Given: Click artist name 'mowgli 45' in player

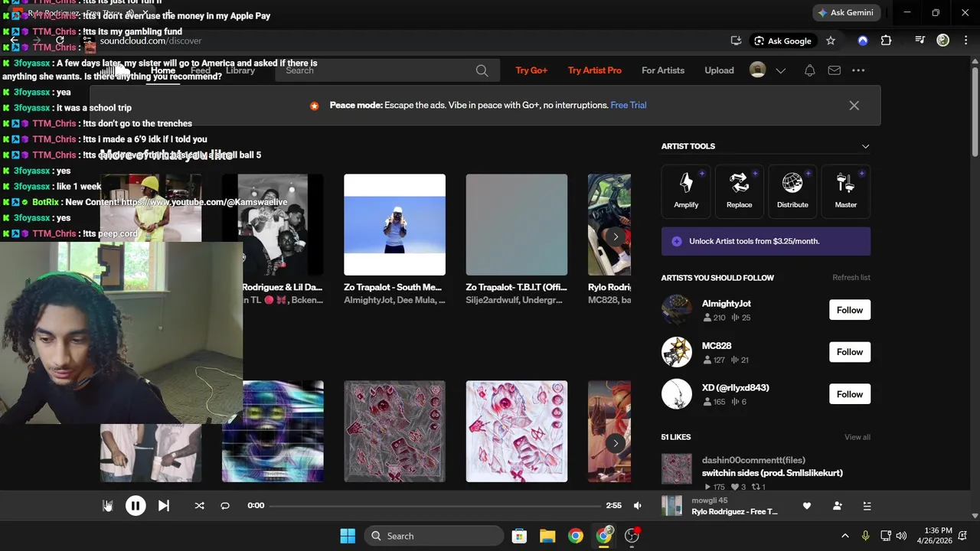Looking at the screenshot, I should (710, 500).
